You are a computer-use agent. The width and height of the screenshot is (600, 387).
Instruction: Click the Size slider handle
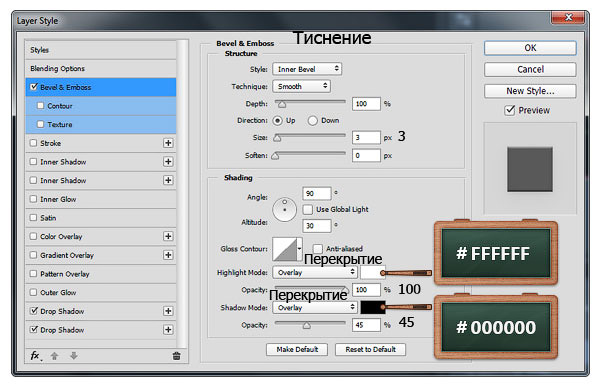[277, 138]
